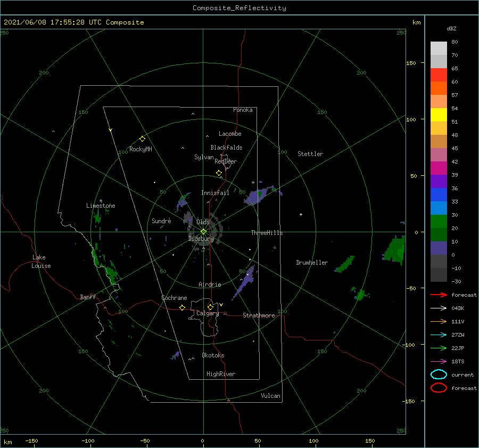Select the red 65 dBZ color swatch
Screen dimensions: 479x448
pos(439,75)
